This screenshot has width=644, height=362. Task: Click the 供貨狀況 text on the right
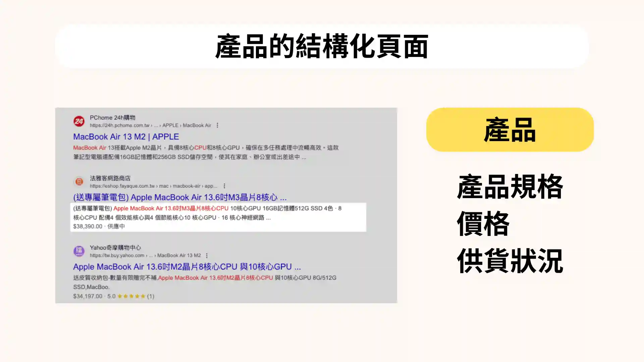click(x=509, y=261)
